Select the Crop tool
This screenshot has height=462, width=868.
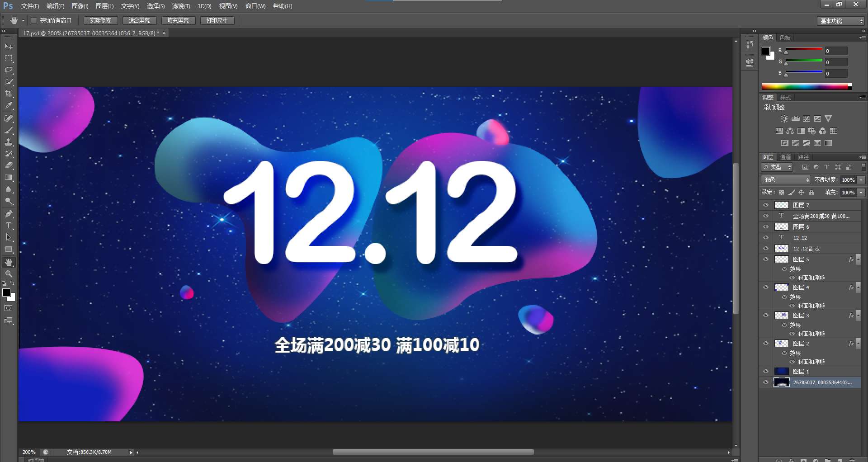point(9,94)
